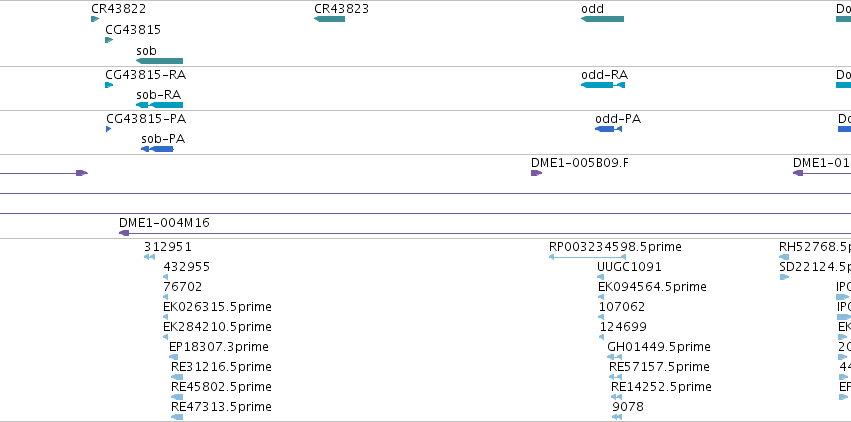The width and height of the screenshot is (851, 422).
Task: Select the odd-PA protein feature
Action: (x=608, y=129)
